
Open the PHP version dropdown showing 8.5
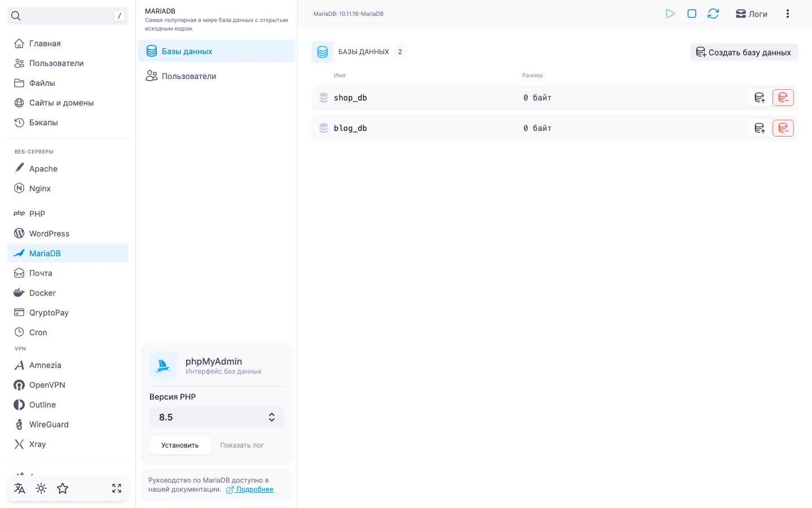pos(217,417)
